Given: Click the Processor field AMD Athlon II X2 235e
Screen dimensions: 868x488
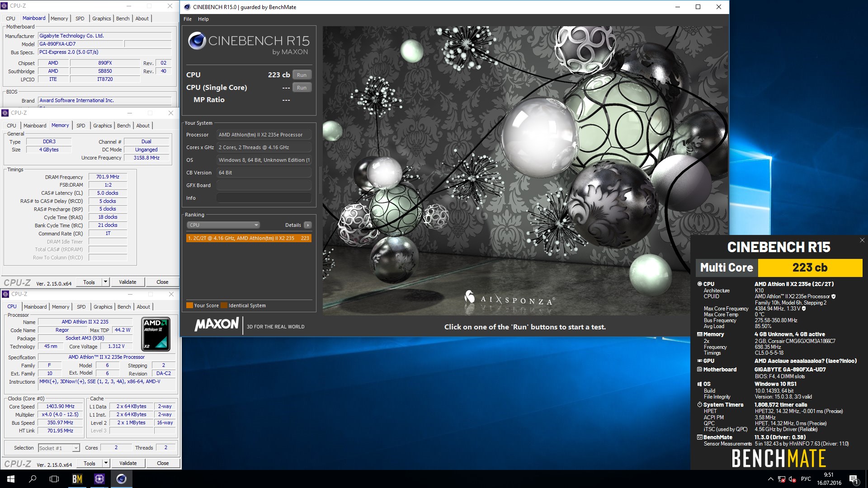Looking at the screenshot, I should coord(264,135).
